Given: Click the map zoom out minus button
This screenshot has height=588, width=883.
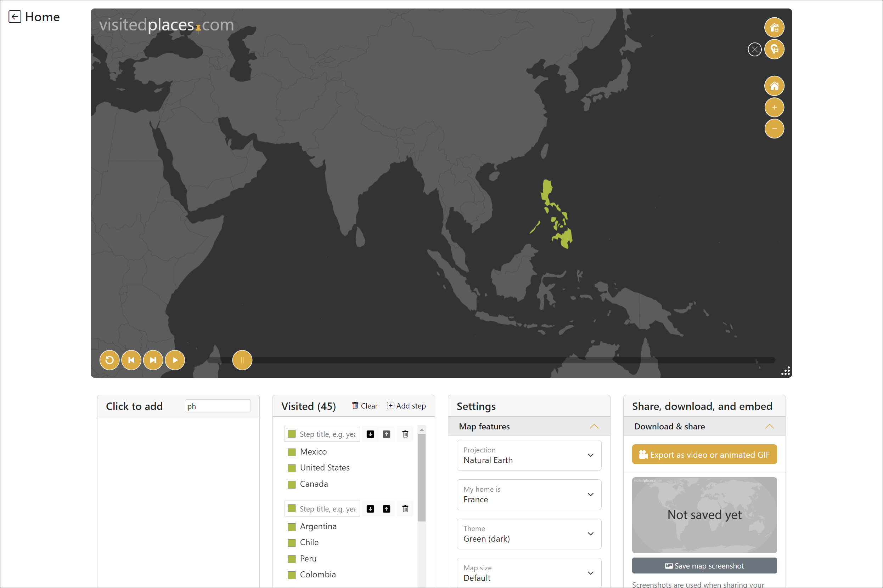Looking at the screenshot, I should 774,129.
